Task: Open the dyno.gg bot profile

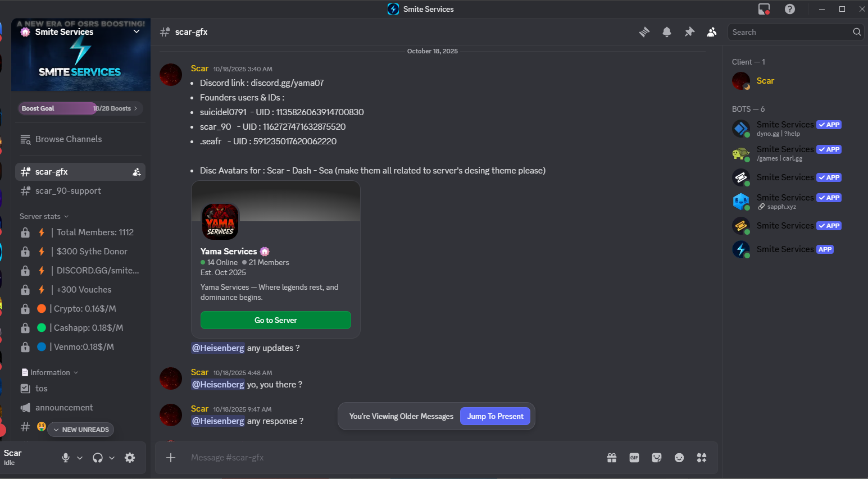Action: (x=796, y=129)
